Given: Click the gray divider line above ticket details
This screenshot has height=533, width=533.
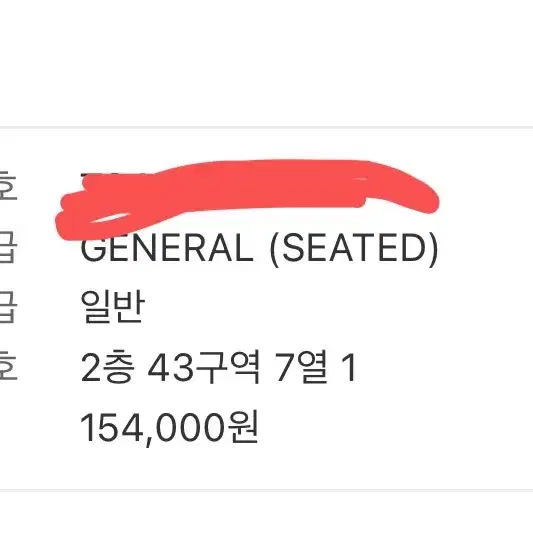Looking at the screenshot, I should tap(266, 127).
